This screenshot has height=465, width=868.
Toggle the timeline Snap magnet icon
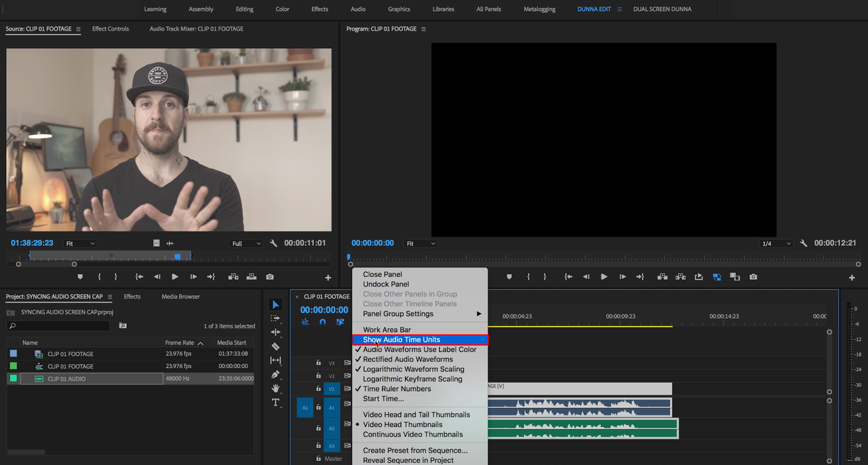pos(323,322)
